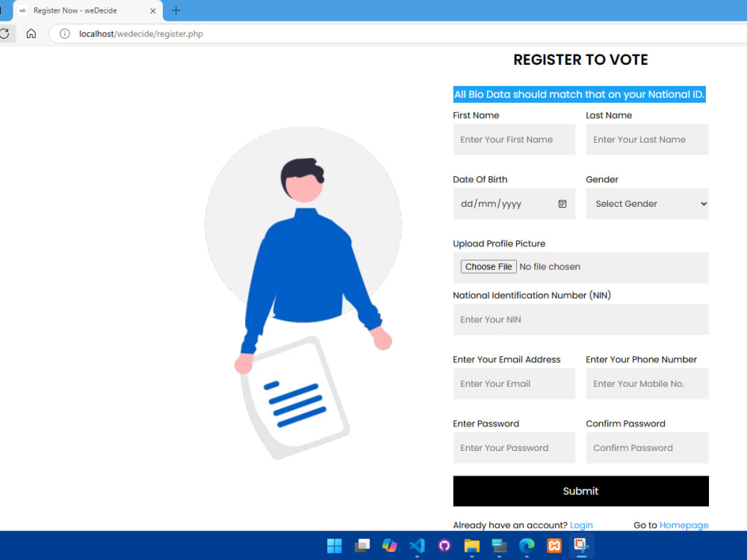747x560 pixels.
Task: Click the person holding document illustration
Action: 303,293
